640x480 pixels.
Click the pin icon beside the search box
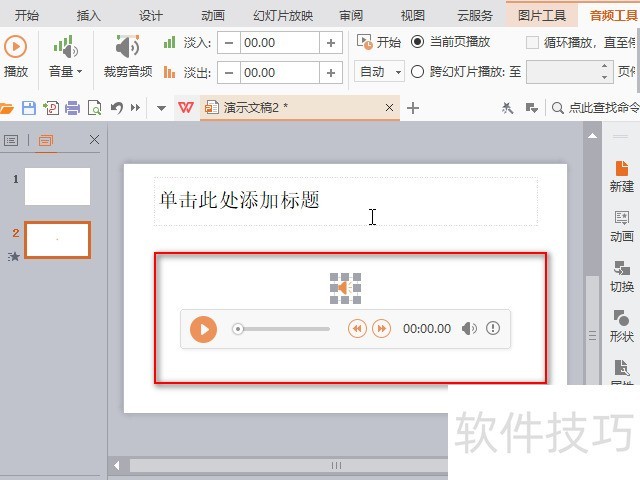(507, 108)
